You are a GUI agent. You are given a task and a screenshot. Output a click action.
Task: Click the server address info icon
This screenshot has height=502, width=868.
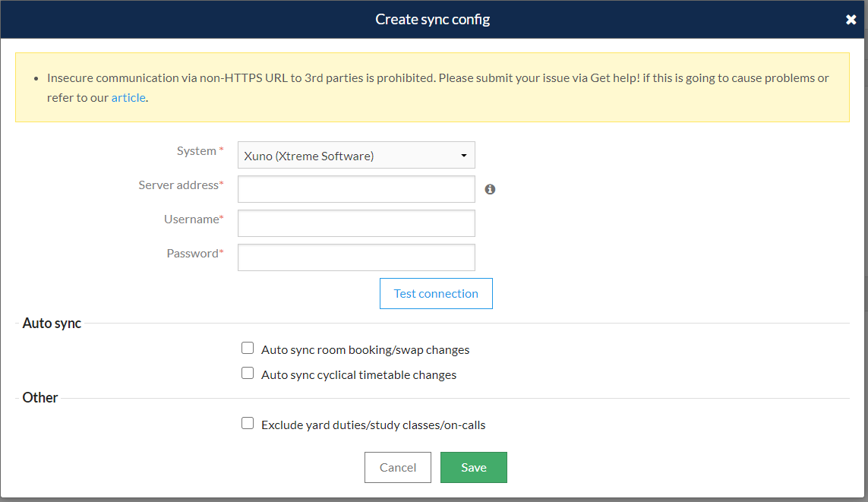(x=490, y=189)
